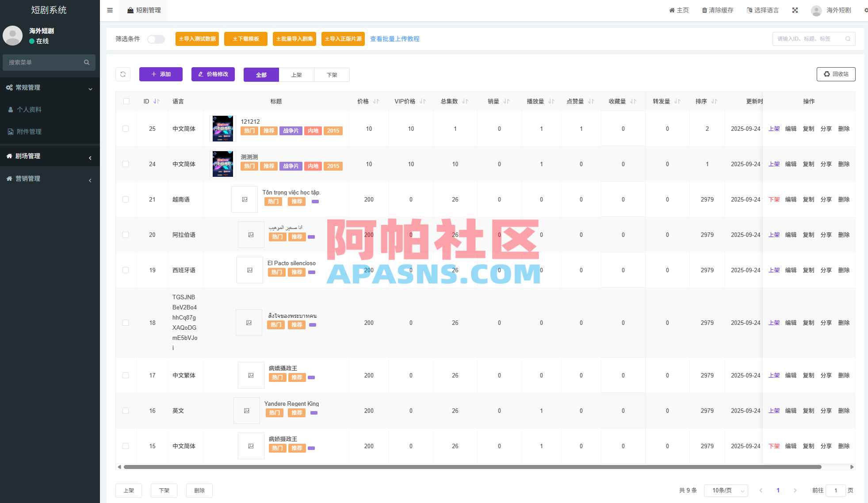Viewport: 868px width, 503px height.
Task: Refresh the drama list with the reload icon
Action: (x=123, y=74)
